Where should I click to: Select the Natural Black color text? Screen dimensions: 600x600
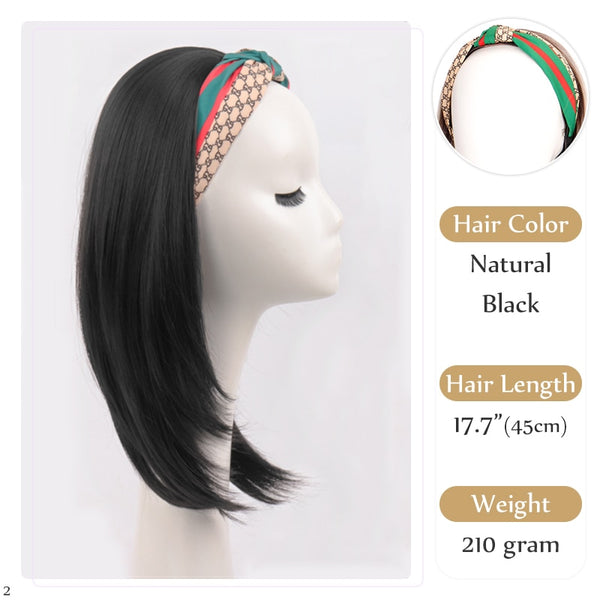pos(510,284)
